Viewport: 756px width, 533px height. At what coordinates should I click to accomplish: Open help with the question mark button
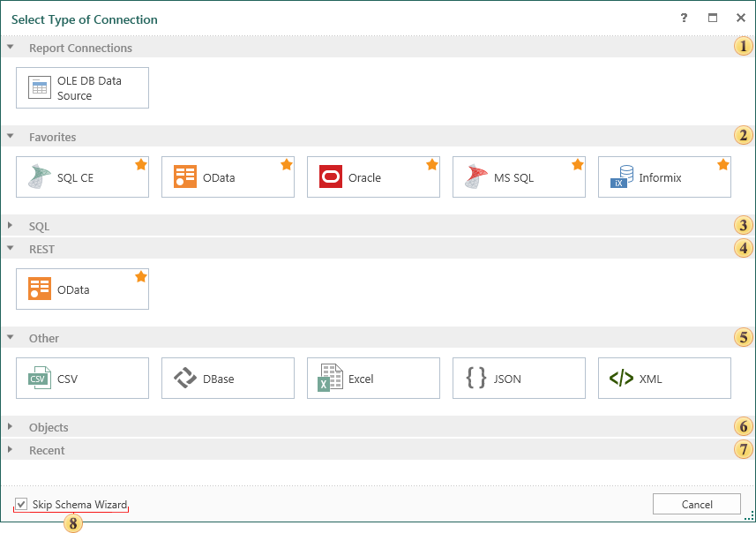pyautogui.click(x=684, y=18)
